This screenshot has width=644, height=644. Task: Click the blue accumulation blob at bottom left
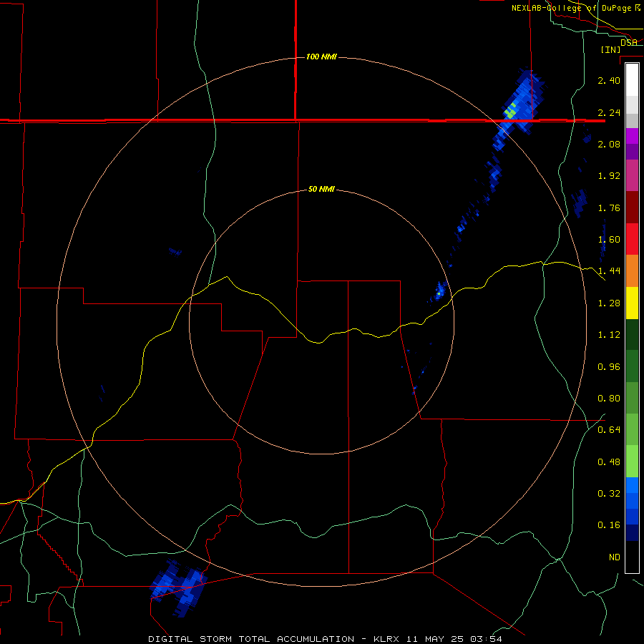[x=178, y=587]
